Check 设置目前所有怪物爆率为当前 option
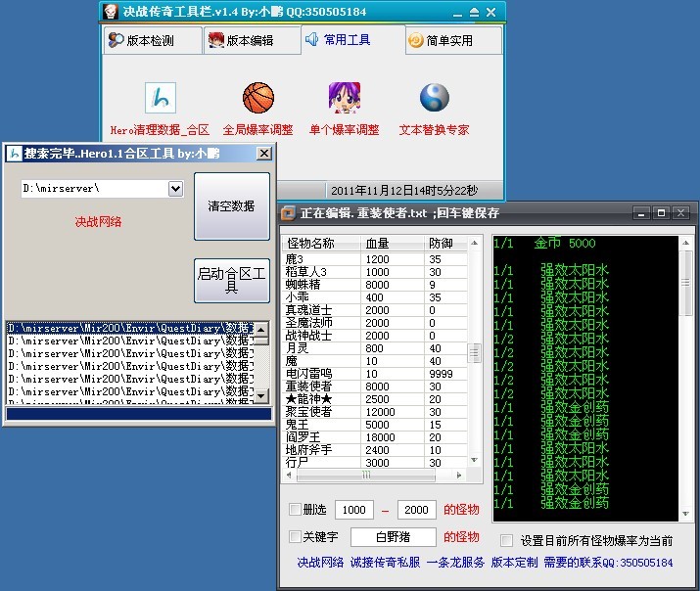This screenshot has height=591, width=700. pyautogui.click(x=506, y=540)
